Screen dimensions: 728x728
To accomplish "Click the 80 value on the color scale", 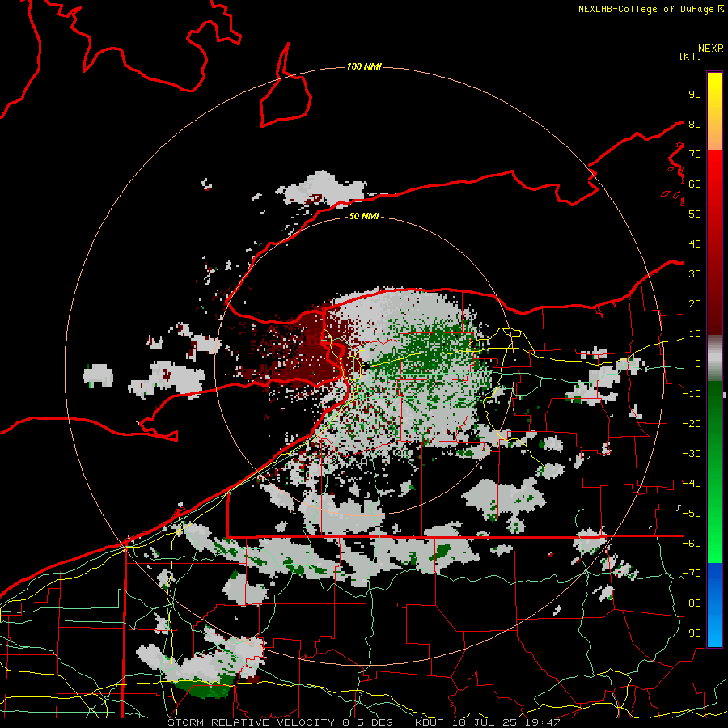I will (x=695, y=125).
